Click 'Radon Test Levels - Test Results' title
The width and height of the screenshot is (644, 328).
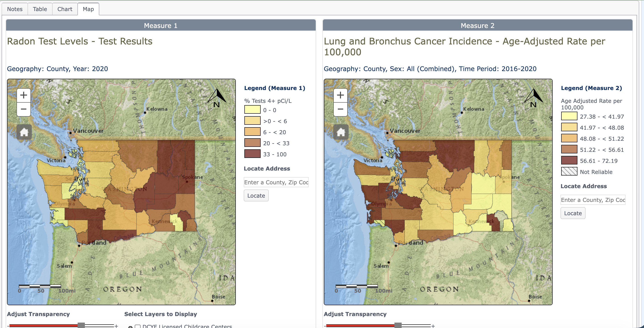point(80,41)
